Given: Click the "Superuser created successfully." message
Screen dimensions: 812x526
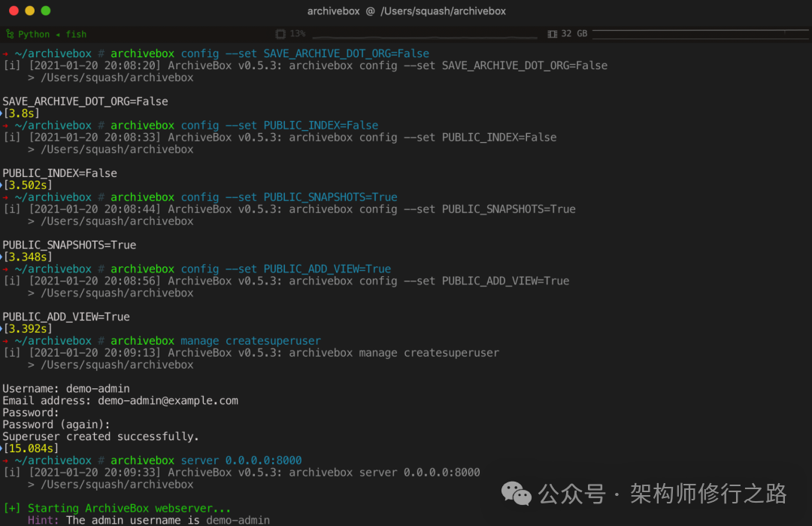Looking at the screenshot, I should coord(101,436).
